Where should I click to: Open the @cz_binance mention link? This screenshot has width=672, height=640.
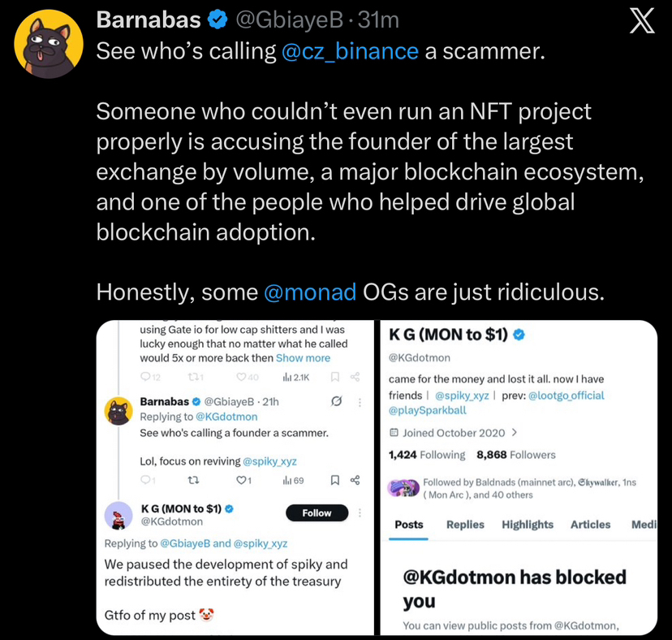pos(350,51)
